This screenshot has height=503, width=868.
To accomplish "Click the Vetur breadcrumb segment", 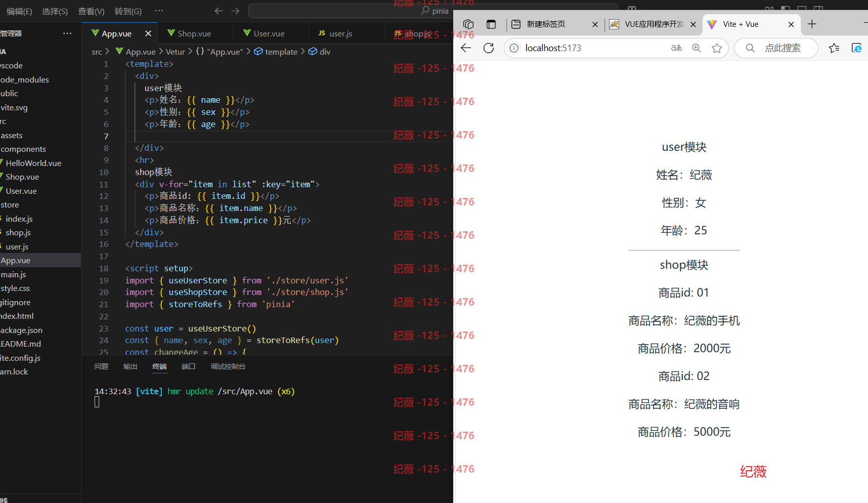I will (x=176, y=52).
